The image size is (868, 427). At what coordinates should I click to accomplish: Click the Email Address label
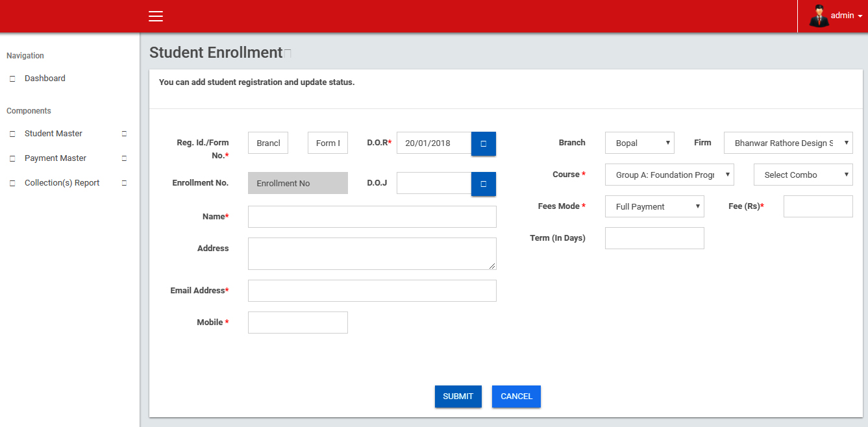[x=199, y=291]
